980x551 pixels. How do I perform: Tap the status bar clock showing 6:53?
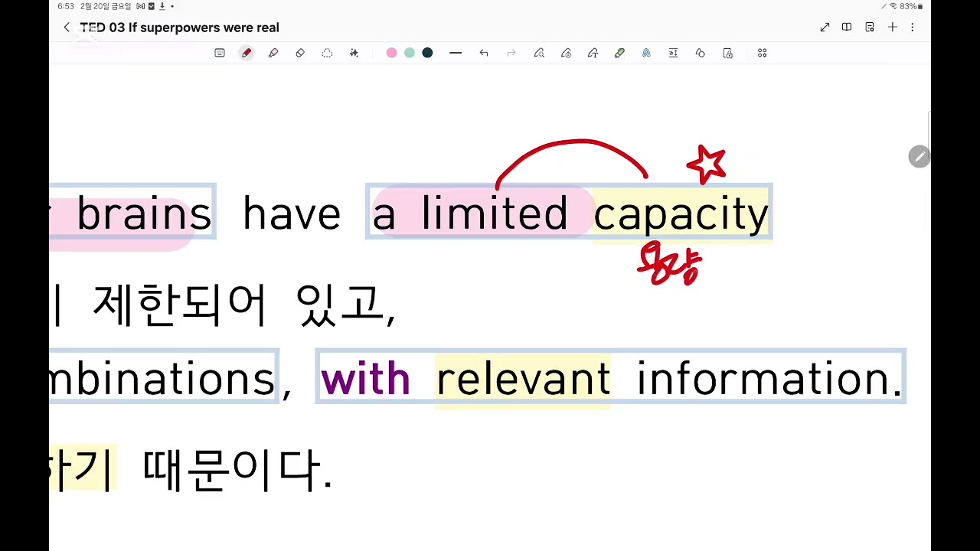(66, 6)
